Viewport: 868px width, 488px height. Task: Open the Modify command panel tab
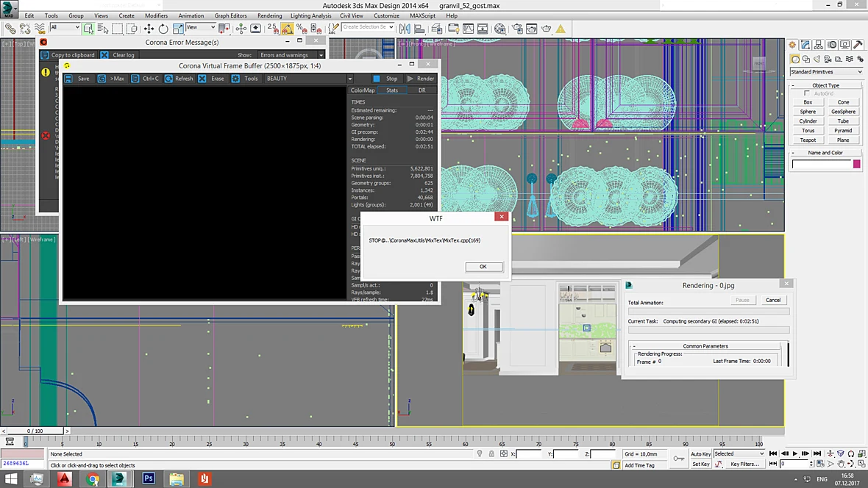click(805, 45)
